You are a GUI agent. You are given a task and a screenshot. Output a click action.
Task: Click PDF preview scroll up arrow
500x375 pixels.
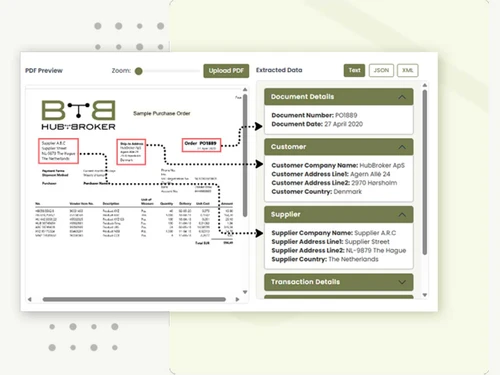pos(245,90)
